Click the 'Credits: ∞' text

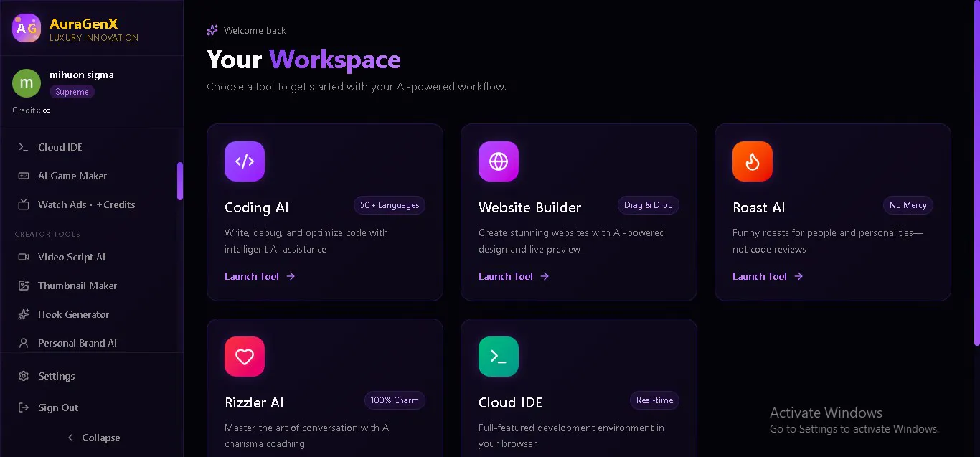pyautogui.click(x=31, y=110)
